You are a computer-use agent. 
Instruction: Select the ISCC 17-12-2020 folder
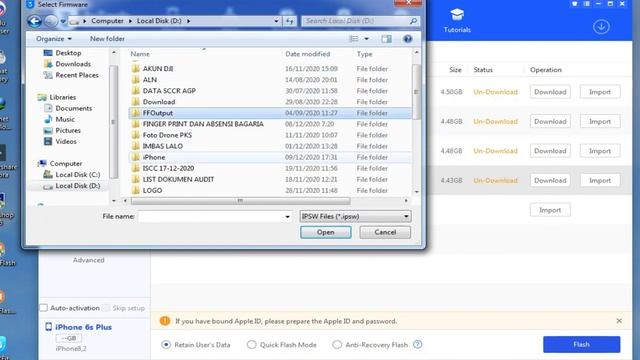pos(270,168)
